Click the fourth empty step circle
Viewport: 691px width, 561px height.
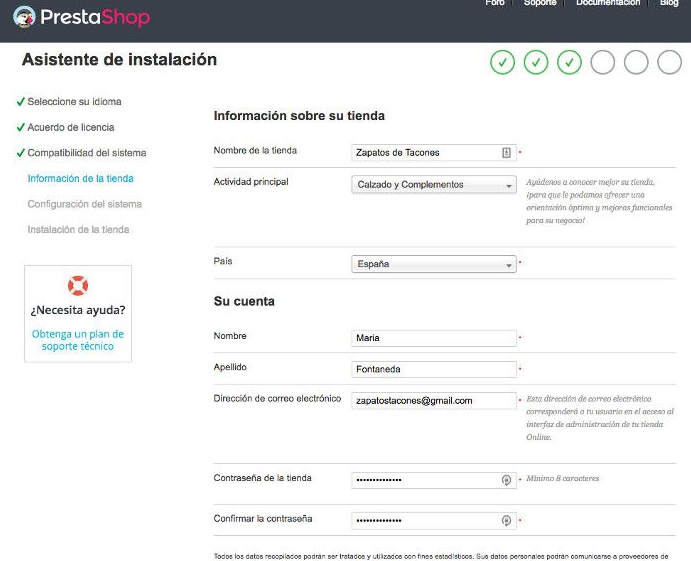(602, 63)
